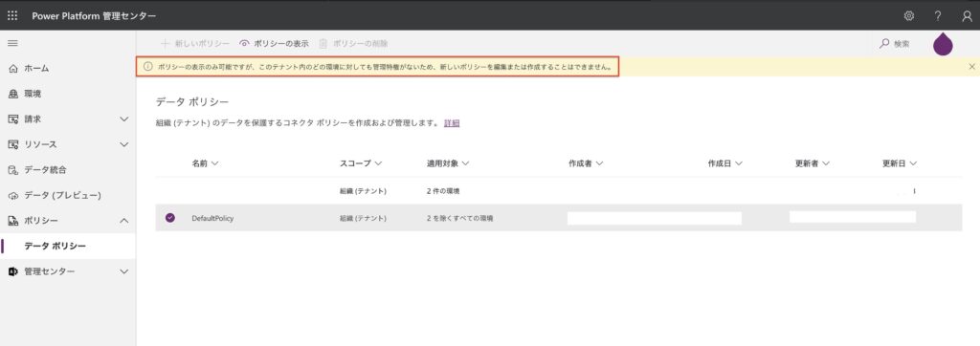The image size is (980, 346).
Task: Expand the 管理センター navigation section
Action: click(123, 271)
